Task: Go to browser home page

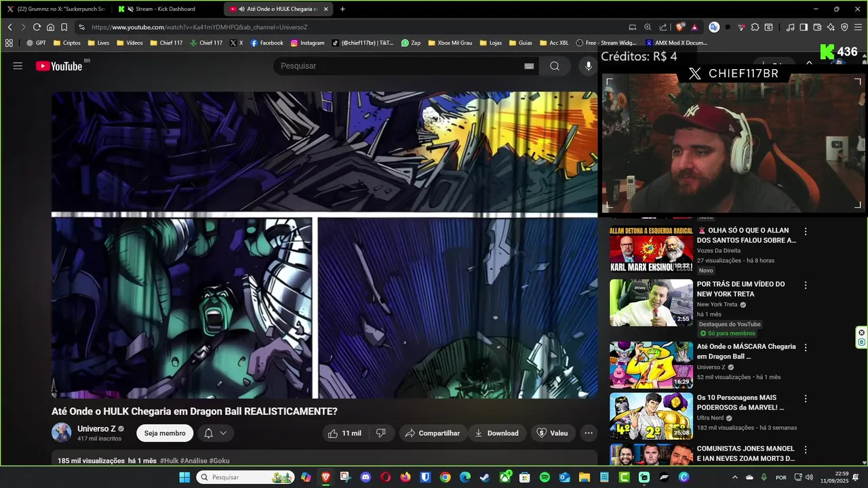Action: click(x=50, y=27)
